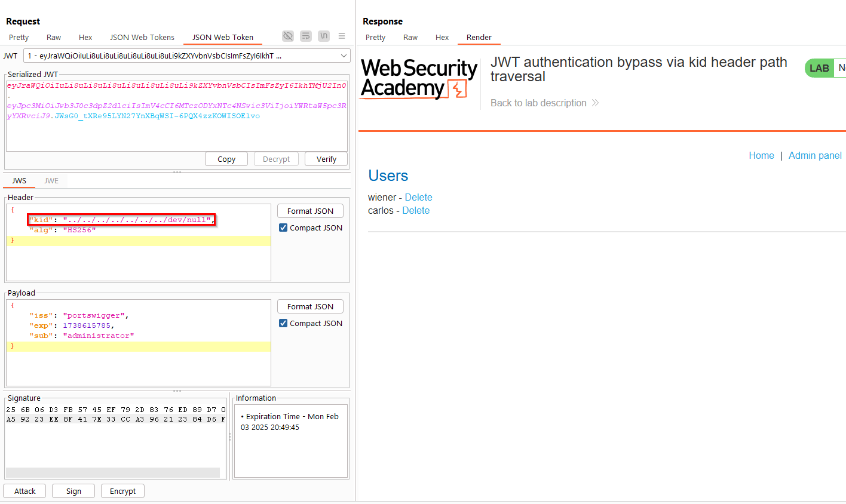Open the Request panel hamburger menu
This screenshot has height=504, width=846.
point(342,36)
